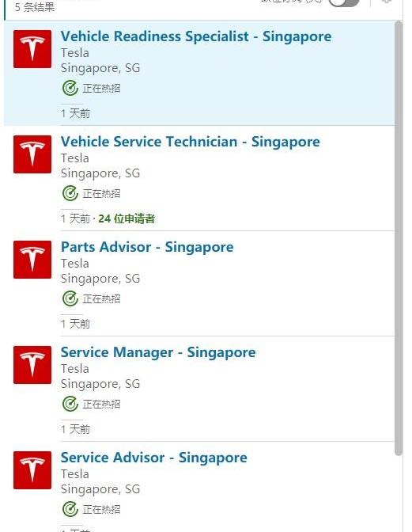412x532 pixels.
Task: Click Tesla company name under Service Manager
Action: (75, 368)
